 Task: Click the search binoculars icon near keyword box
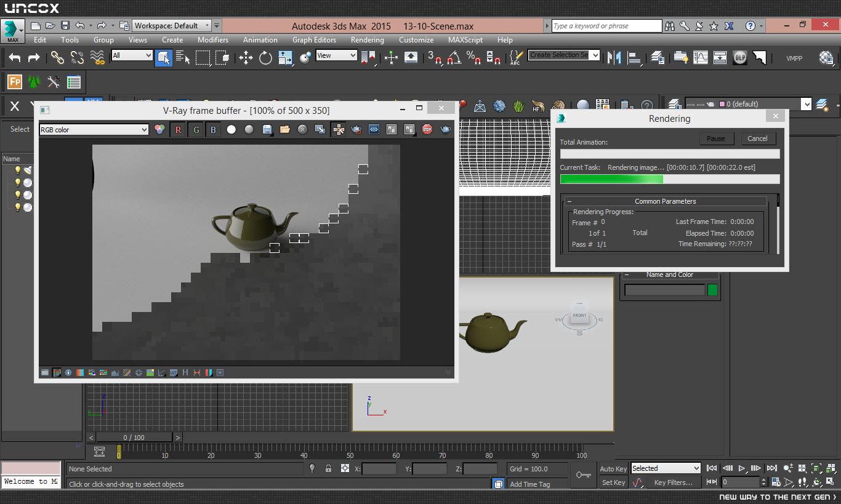tap(670, 26)
